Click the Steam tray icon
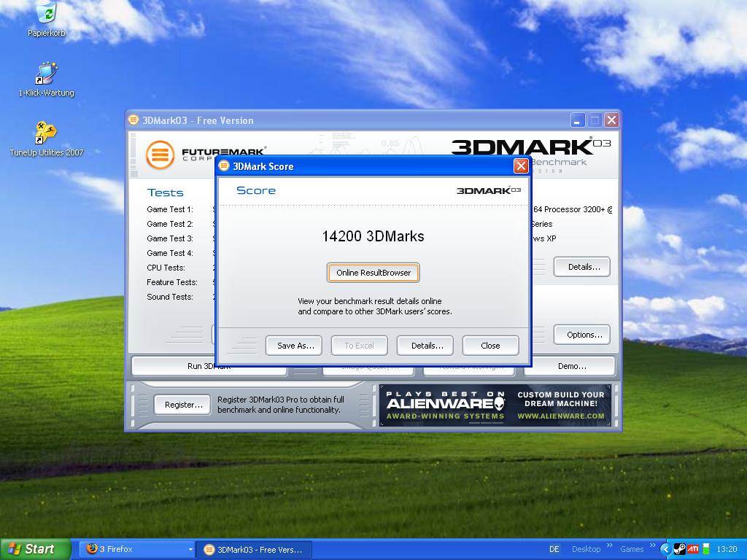Image resolution: width=747 pixels, height=560 pixels. [x=680, y=549]
